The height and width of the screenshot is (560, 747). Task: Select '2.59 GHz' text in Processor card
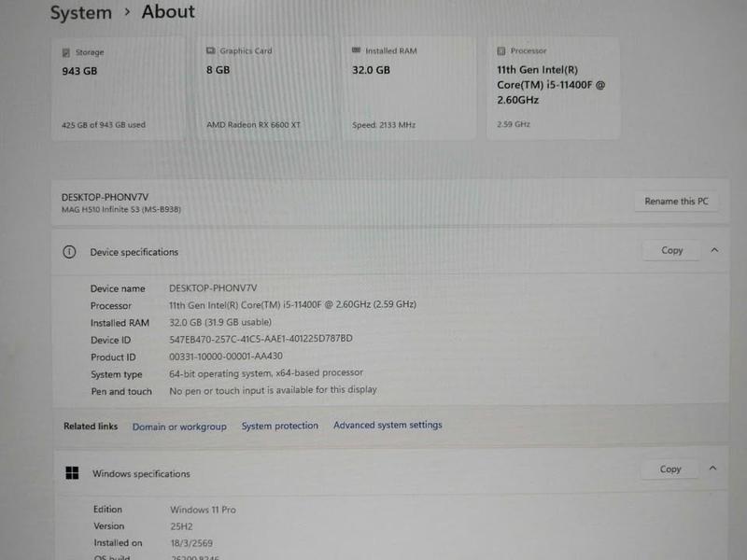(514, 124)
